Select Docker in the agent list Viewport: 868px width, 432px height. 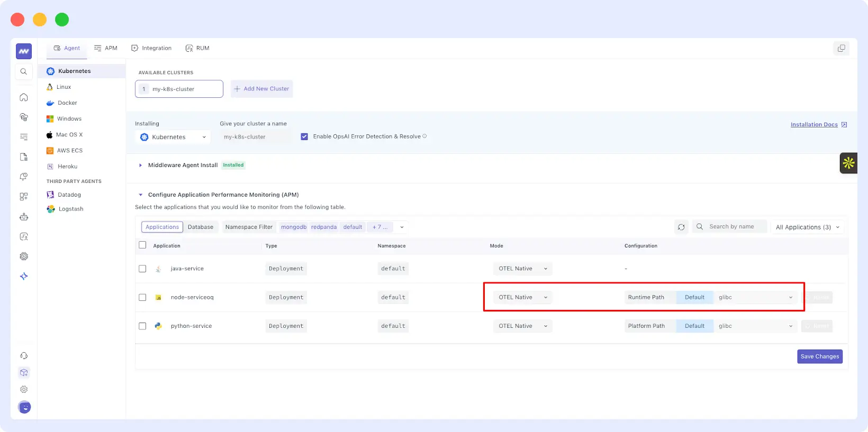(x=67, y=103)
